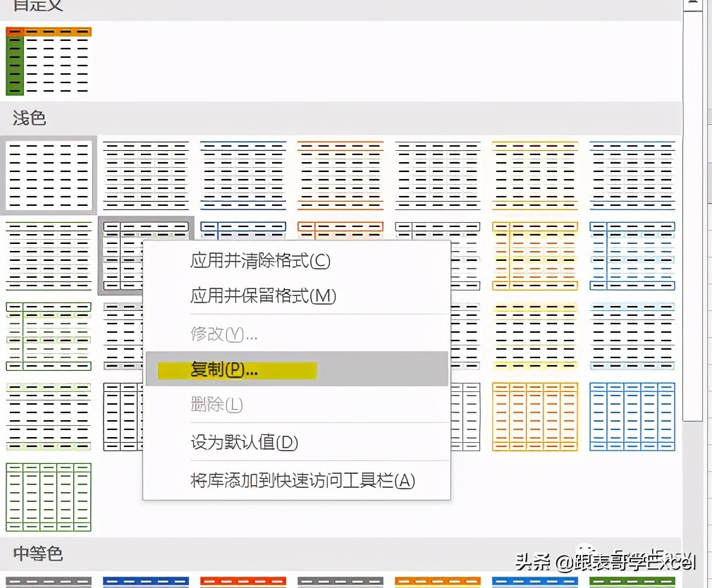Choose 将库添加到快速访问工具栏(A)

[297, 480]
